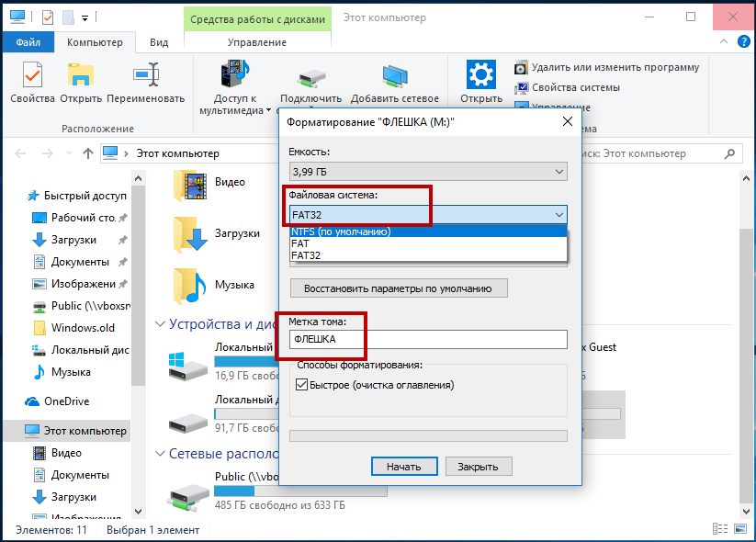Click second Локальный диск drive icon
Screen dimensions: 756x542
pos(187,423)
